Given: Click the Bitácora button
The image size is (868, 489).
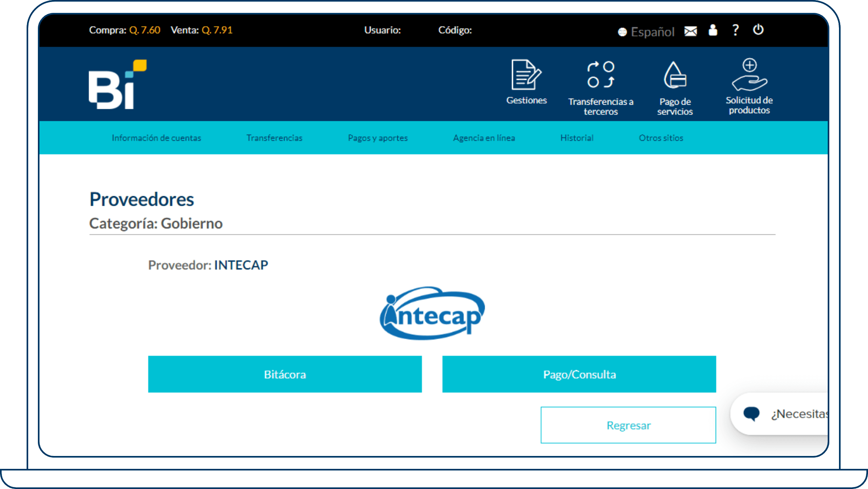Looking at the screenshot, I should tap(285, 374).
